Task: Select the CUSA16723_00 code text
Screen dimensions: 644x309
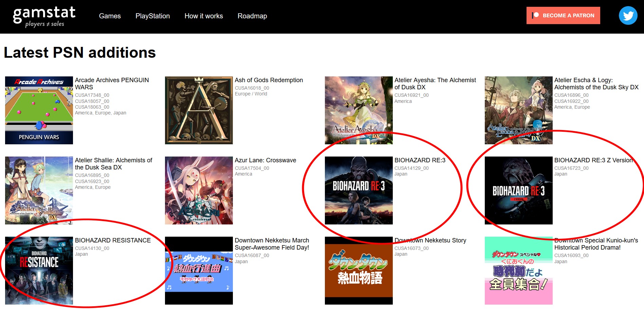Action: (x=571, y=168)
